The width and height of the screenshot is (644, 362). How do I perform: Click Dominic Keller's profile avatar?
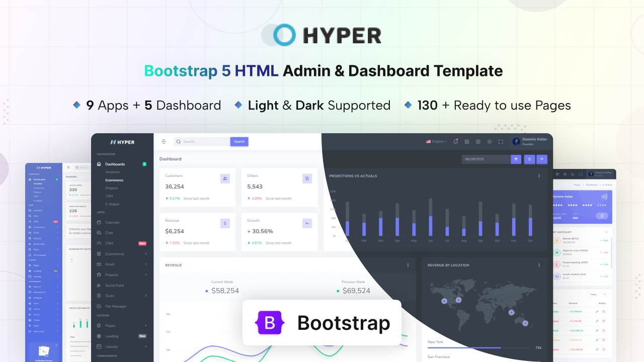pos(516,142)
